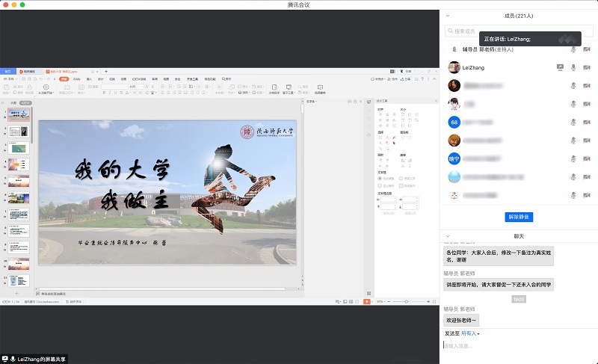Click LeiZhang's green microphone icon

tap(573, 67)
